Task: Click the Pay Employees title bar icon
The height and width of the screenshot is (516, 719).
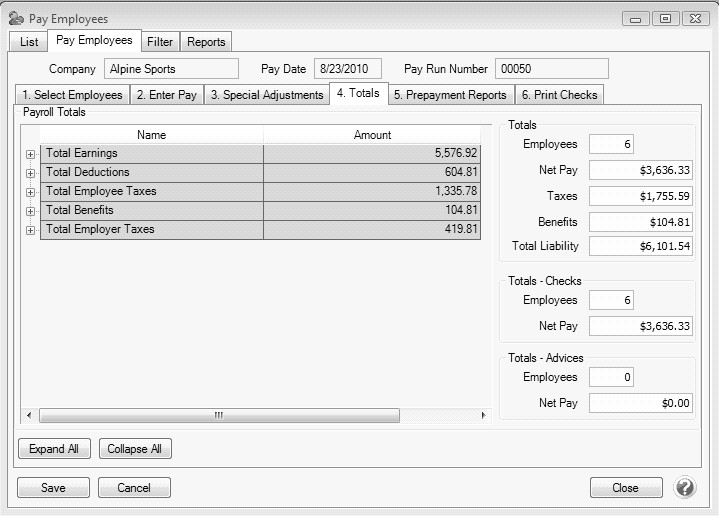Action: (16, 18)
